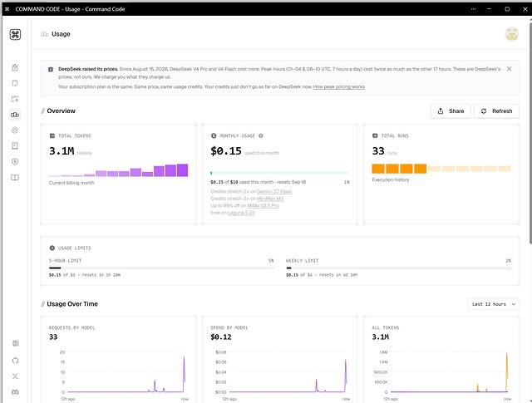Click the 3.1M value in Total Tokens card
Viewport: 532px width, 403px height.
(x=62, y=151)
